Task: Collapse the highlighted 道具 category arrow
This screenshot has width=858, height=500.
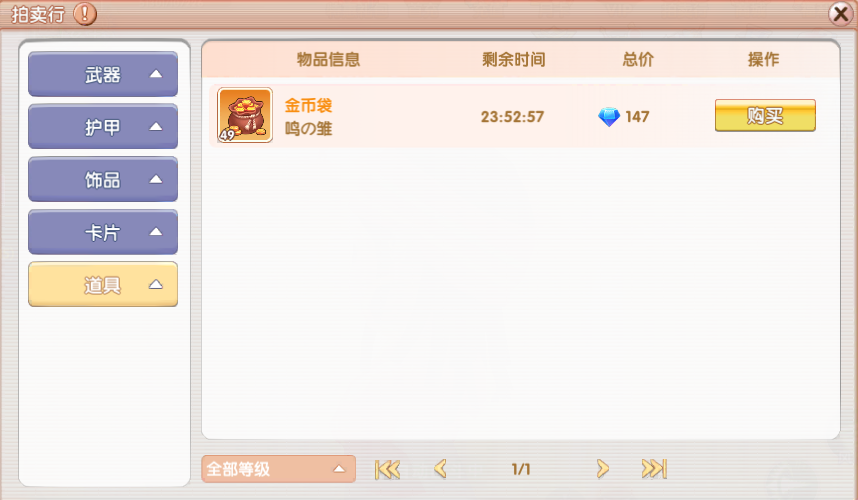Action: coord(156,284)
